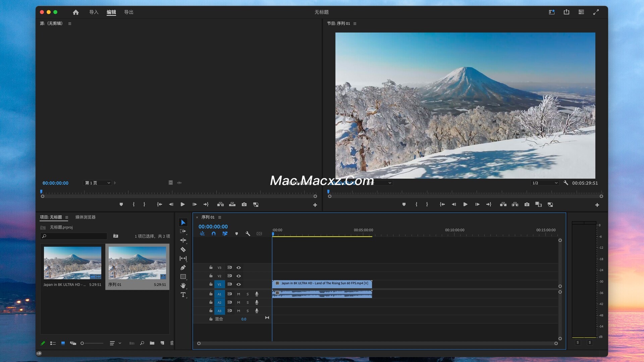Select the Pen tool
The height and width of the screenshot is (362, 644).
(x=183, y=267)
